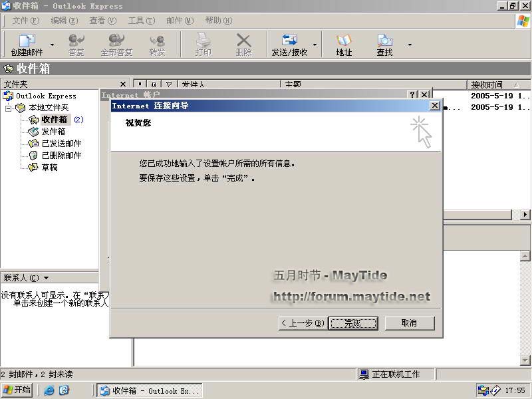Close the Folders (文件夹) pane

(x=122, y=84)
